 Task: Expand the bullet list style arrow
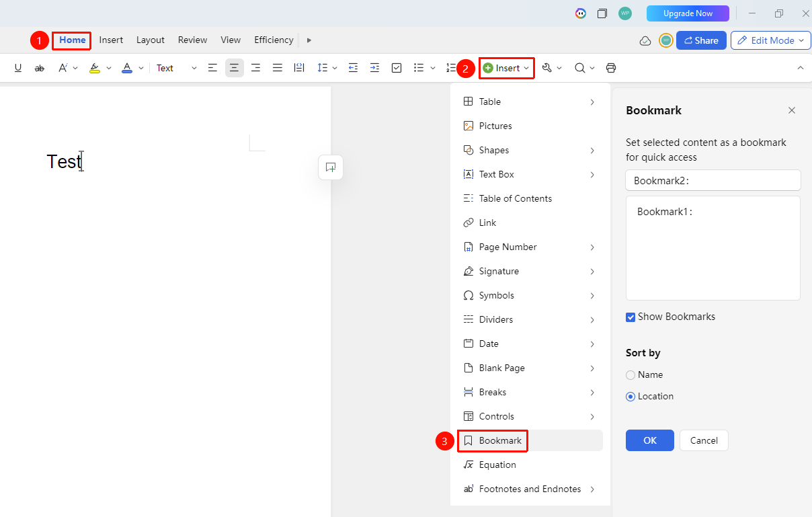(432, 68)
